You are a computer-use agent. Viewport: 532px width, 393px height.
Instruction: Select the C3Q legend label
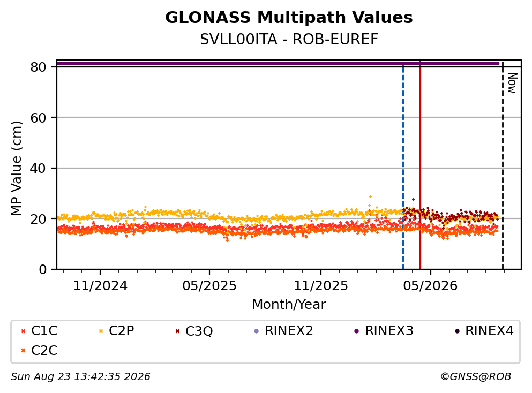(199, 331)
